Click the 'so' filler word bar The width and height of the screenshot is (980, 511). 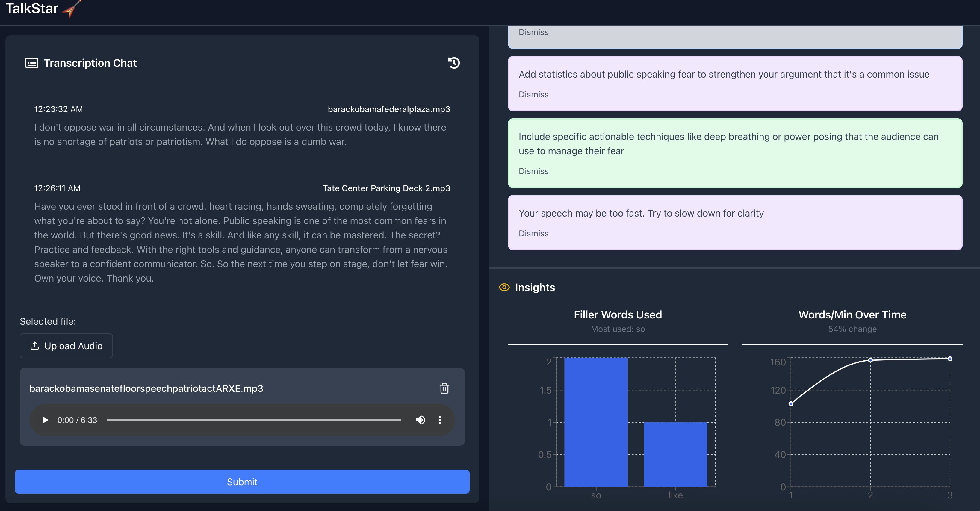[x=596, y=422]
